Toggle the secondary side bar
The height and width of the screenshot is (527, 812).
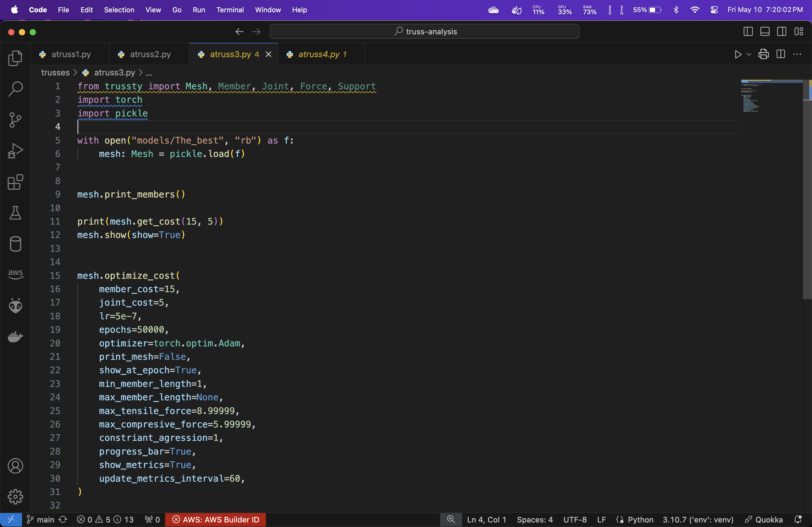782,32
